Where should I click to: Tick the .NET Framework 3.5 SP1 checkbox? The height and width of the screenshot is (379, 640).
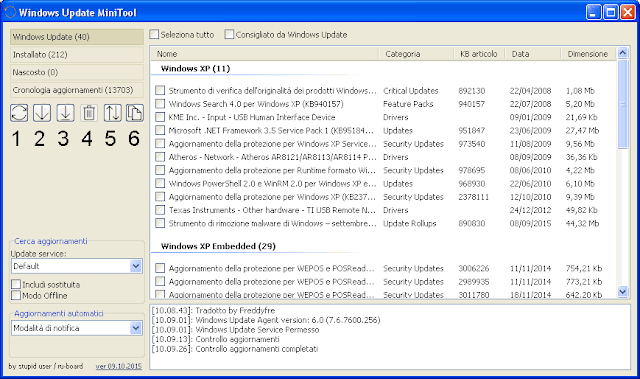point(160,131)
